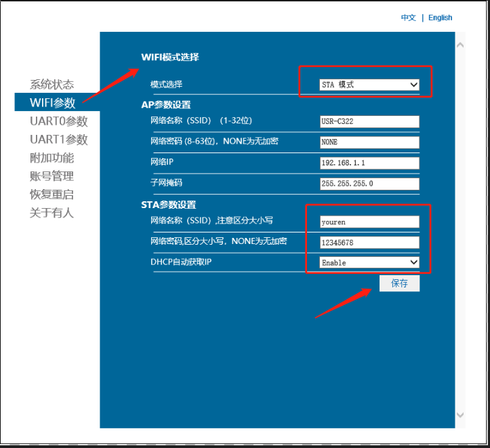The height and width of the screenshot is (448, 490).
Task: Click the scrollbar down arrow
Action: coord(461,415)
